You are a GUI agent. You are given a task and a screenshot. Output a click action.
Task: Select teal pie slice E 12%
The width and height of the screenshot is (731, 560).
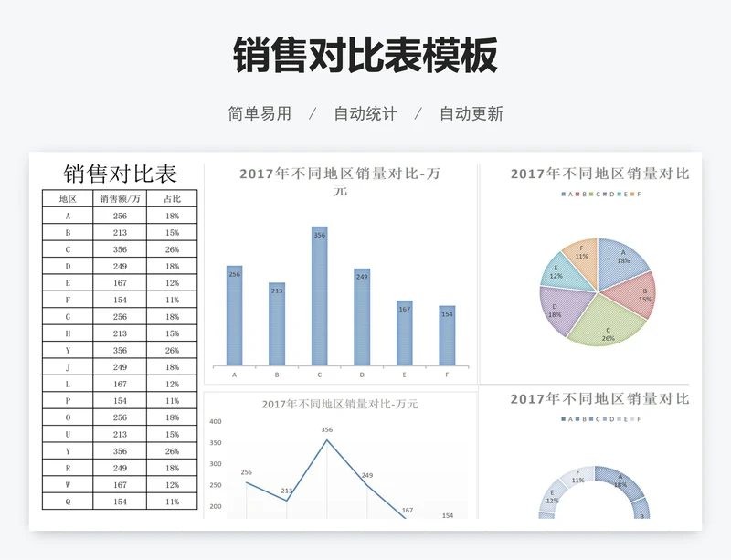point(565,273)
